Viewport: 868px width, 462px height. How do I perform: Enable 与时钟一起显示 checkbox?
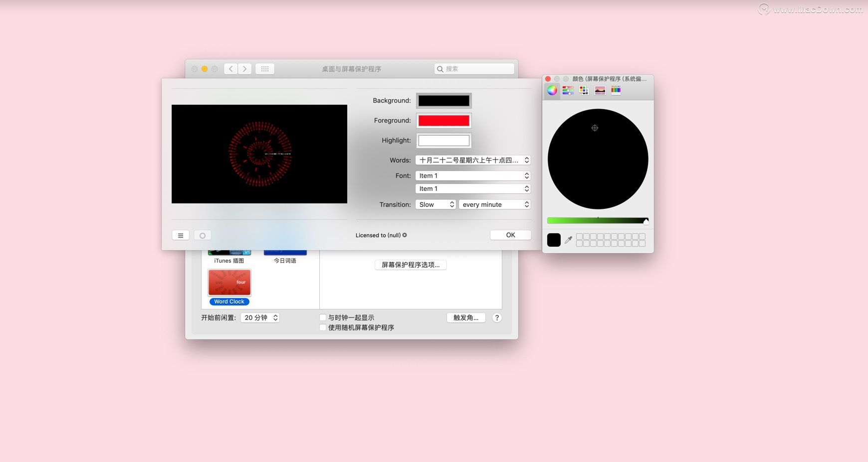click(323, 317)
